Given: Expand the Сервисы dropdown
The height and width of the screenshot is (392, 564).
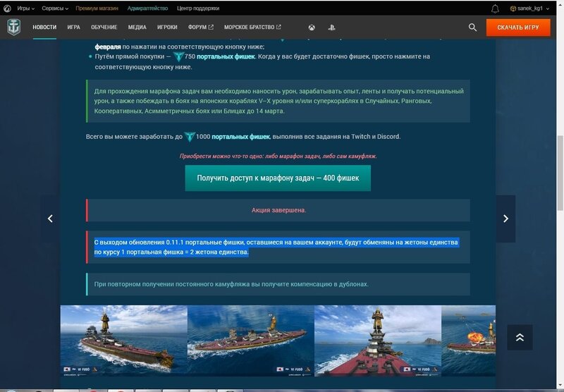Looking at the screenshot, I should click(x=55, y=8).
